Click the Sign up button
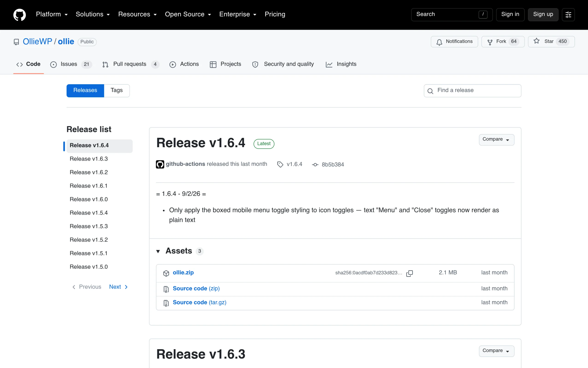The width and height of the screenshot is (588, 368). [x=543, y=14]
